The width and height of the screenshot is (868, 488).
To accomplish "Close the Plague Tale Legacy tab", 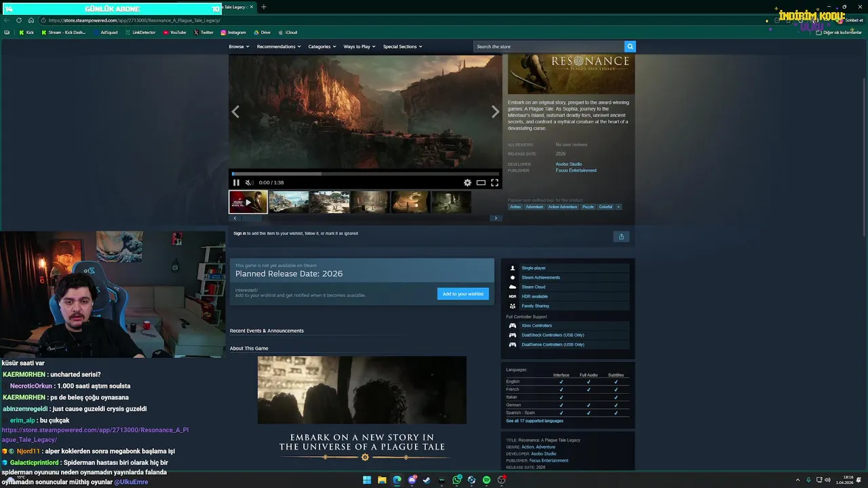I will click(x=252, y=7).
